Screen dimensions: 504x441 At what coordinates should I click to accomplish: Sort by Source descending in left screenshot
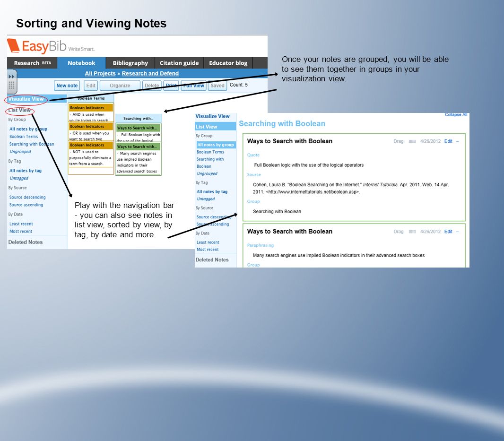pyautogui.click(x=27, y=198)
